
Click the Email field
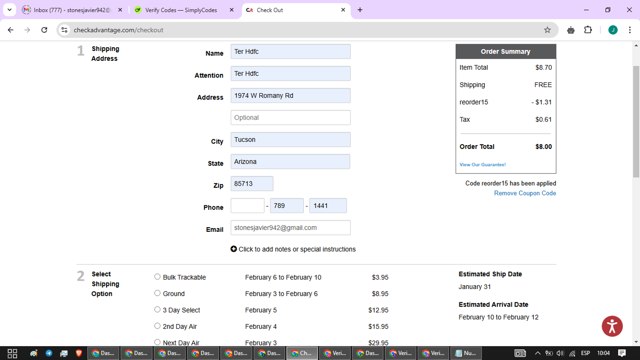point(290,228)
